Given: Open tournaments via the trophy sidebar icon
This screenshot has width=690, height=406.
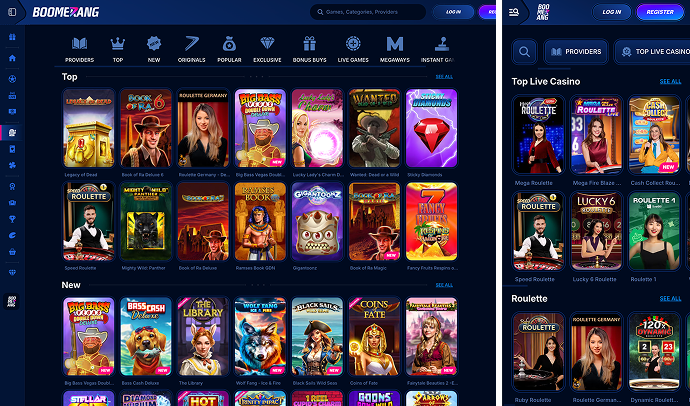Looking at the screenshot, I should (x=12, y=219).
